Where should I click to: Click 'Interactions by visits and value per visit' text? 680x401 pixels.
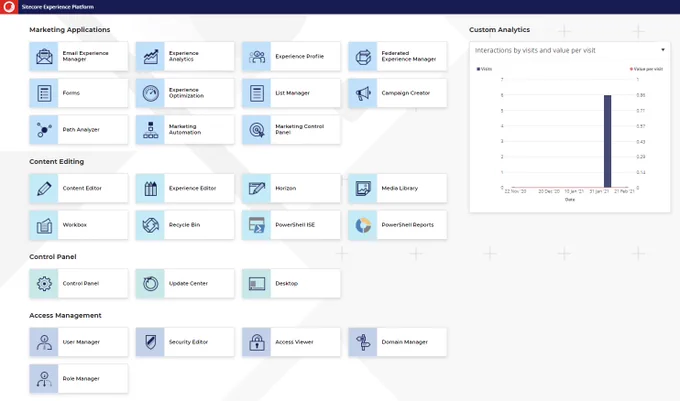point(535,50)
